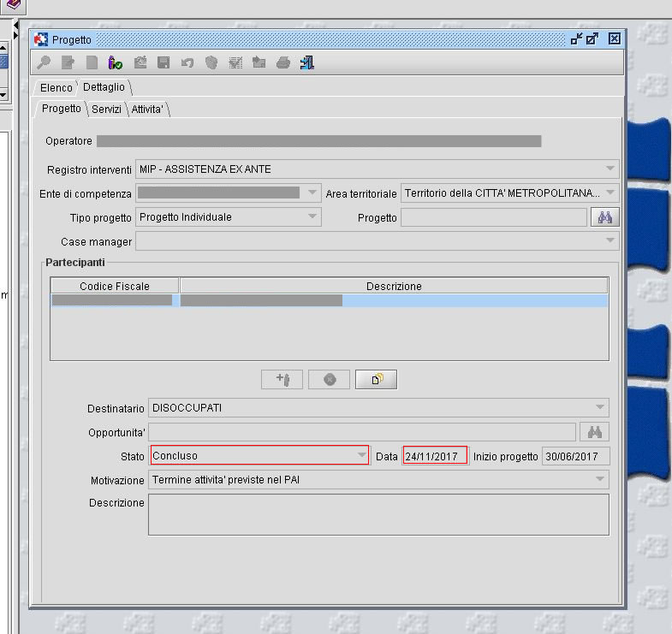Screen dimensions: 672x634
Task: Select the Progetto sub-tab
Action: [62, 109]
